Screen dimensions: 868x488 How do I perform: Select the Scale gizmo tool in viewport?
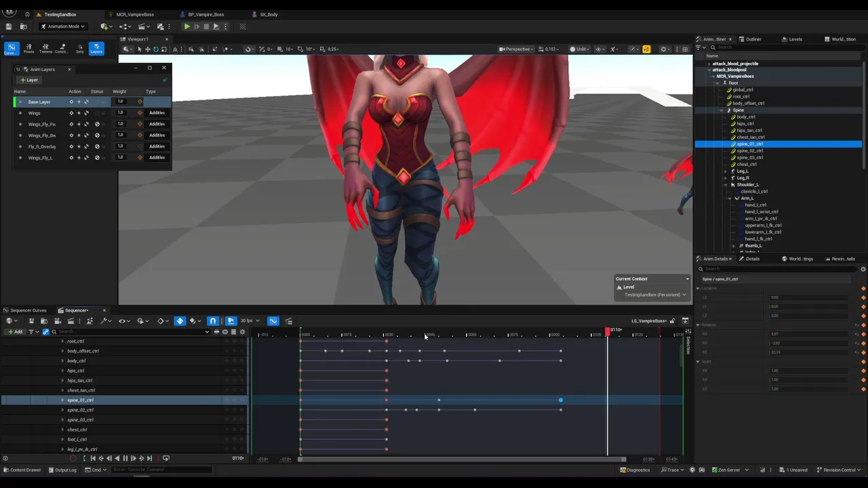pyautogui.click(x=164, y=49)
